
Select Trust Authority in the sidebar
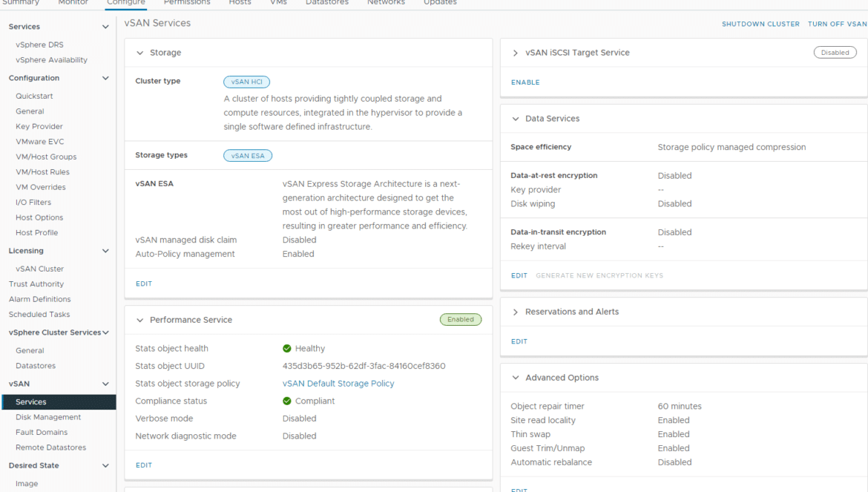pyautogui.click(x=36, y=284)
